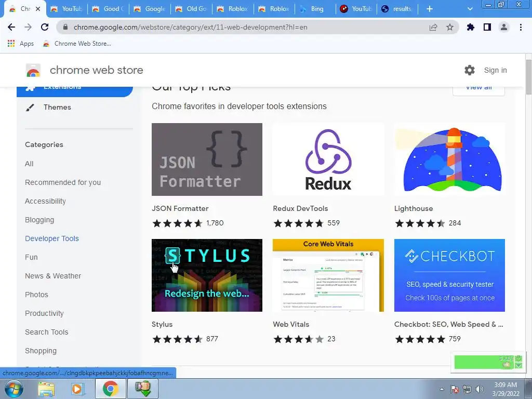Open the JSON Formatter thumbnail
Screen dimensions: 532x399
pyautogui.click(x=207, y=159)
